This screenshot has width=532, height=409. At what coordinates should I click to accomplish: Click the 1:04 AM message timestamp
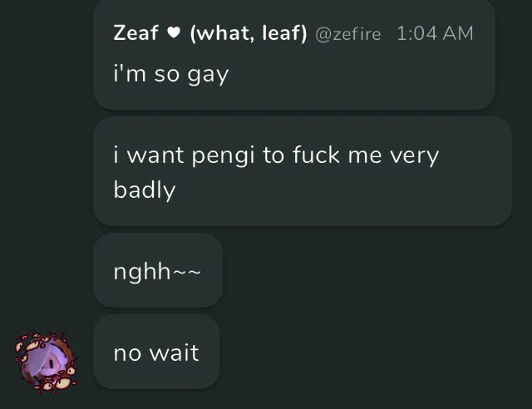pyautogui.click(x=435, y=33)
